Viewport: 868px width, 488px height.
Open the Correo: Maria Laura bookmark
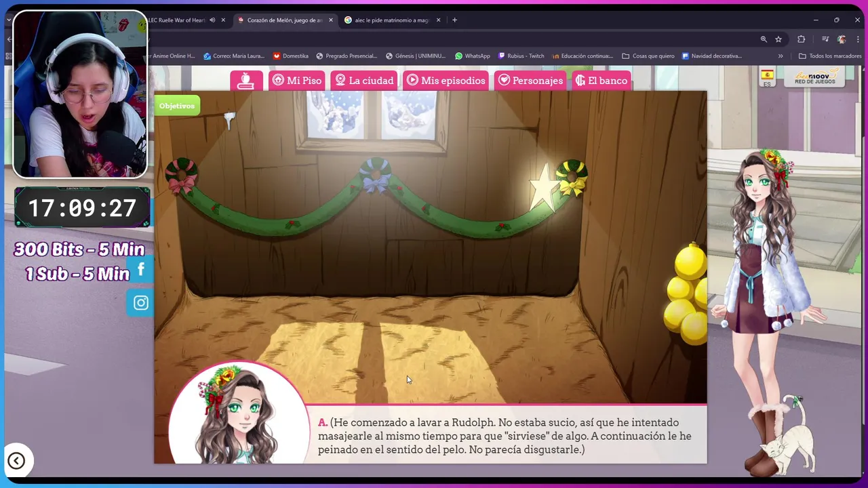coord(234,56)
